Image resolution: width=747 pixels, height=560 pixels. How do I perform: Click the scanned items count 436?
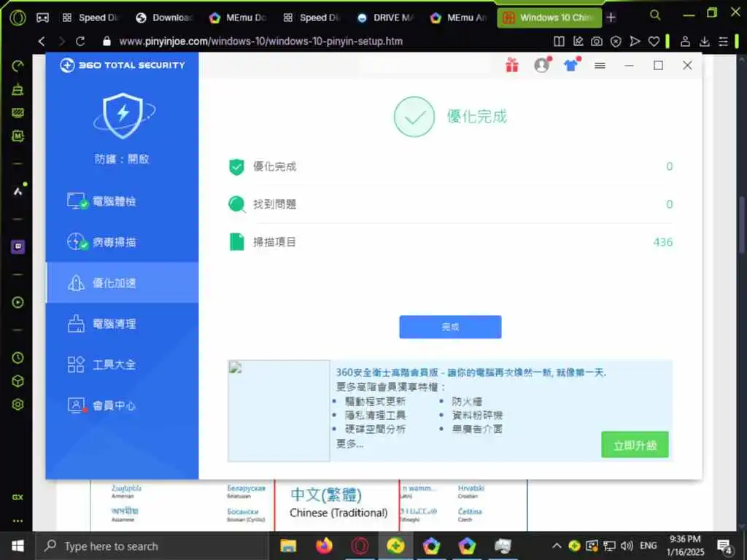pyautogui.click(x=662, y=242)
